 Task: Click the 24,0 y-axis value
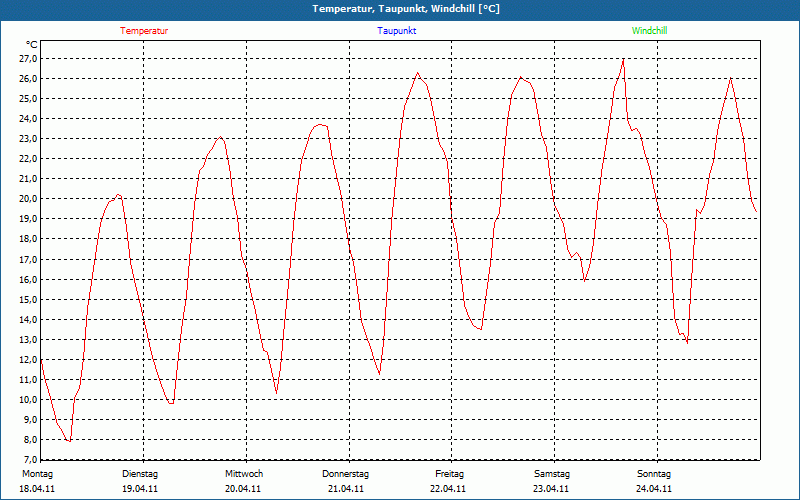pos(28,118)
